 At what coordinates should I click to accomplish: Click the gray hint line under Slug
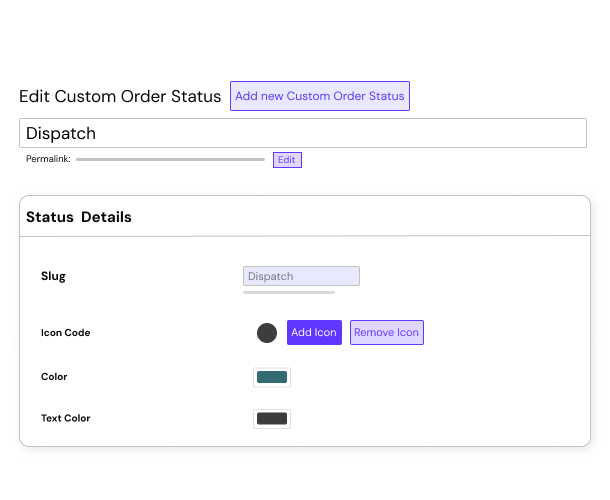(x=289, y=293)
